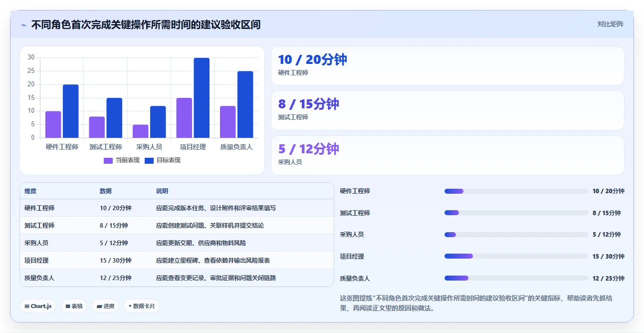This screenshot has width=644, height=333.
Task: Click the 项目经理 progress bar
Action: tap(516, 256)
